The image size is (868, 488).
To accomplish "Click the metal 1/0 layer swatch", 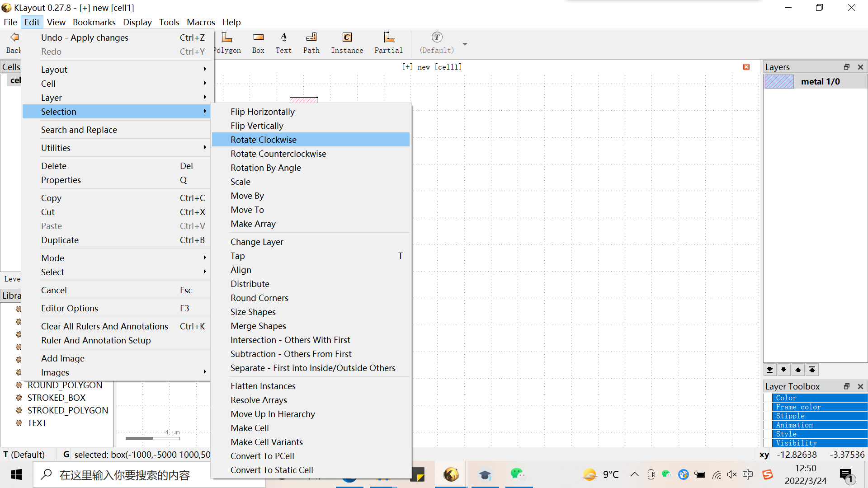I will click(x=779, y=81).
